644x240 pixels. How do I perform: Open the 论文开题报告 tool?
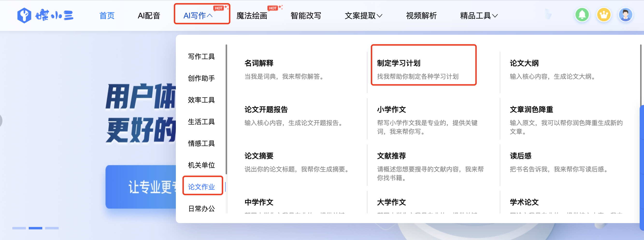[266, 110]
